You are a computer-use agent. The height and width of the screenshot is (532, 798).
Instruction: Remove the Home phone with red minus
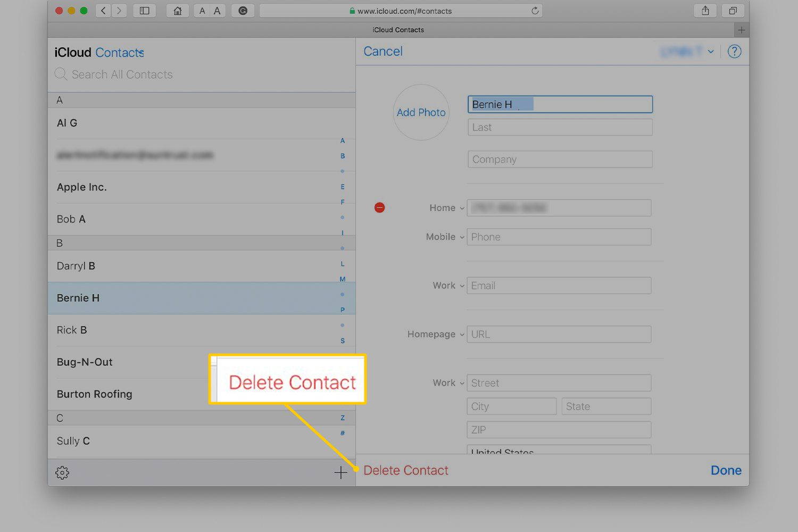click(x=379, y=207)
